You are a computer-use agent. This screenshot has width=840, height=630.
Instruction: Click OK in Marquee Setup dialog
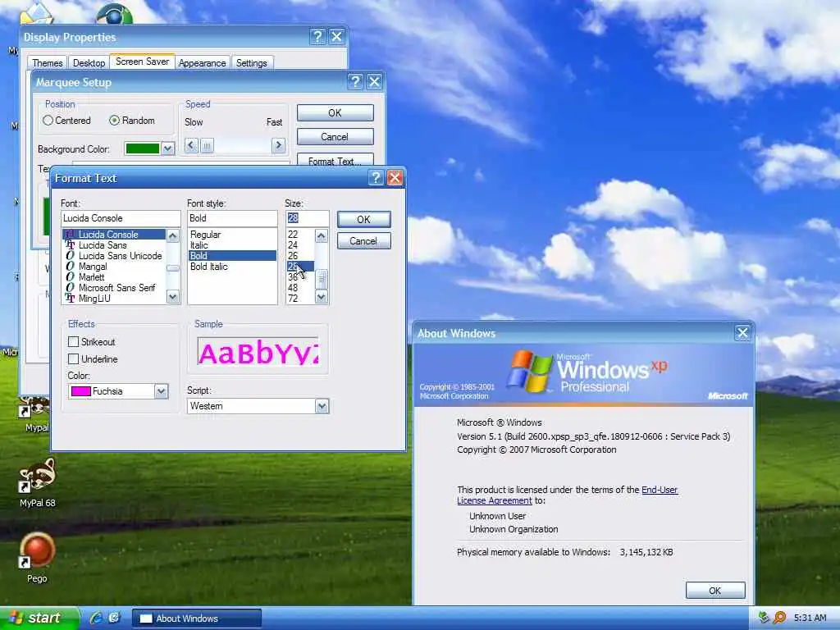pyautogui.click(x=335, y=112)
